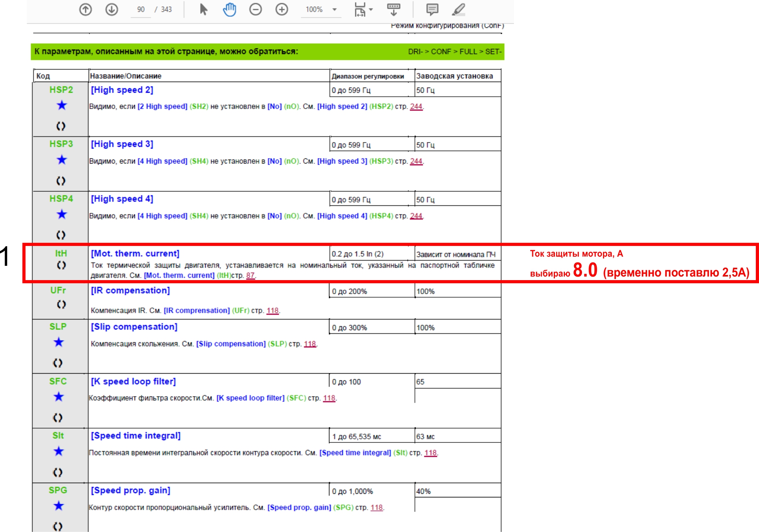Open page 118 link for Speed time integral
Viewport: 759px width, 532px height.
pyautogui.click(x=430, y=453)
